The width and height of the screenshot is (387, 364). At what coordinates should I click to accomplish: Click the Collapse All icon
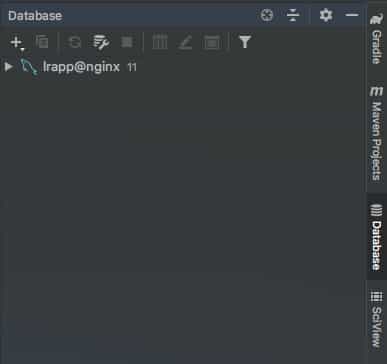293,15
